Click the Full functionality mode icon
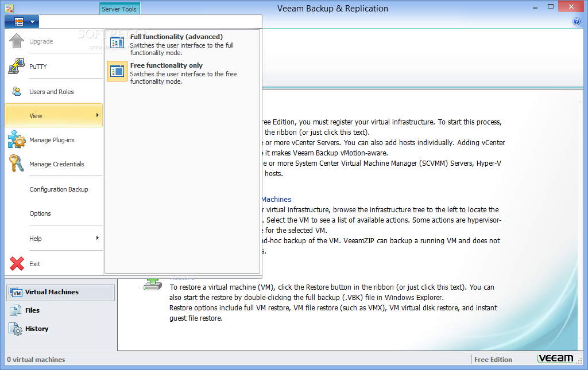Image resolution: width=588 pixels, height=370 pixels. coord(117,42)
